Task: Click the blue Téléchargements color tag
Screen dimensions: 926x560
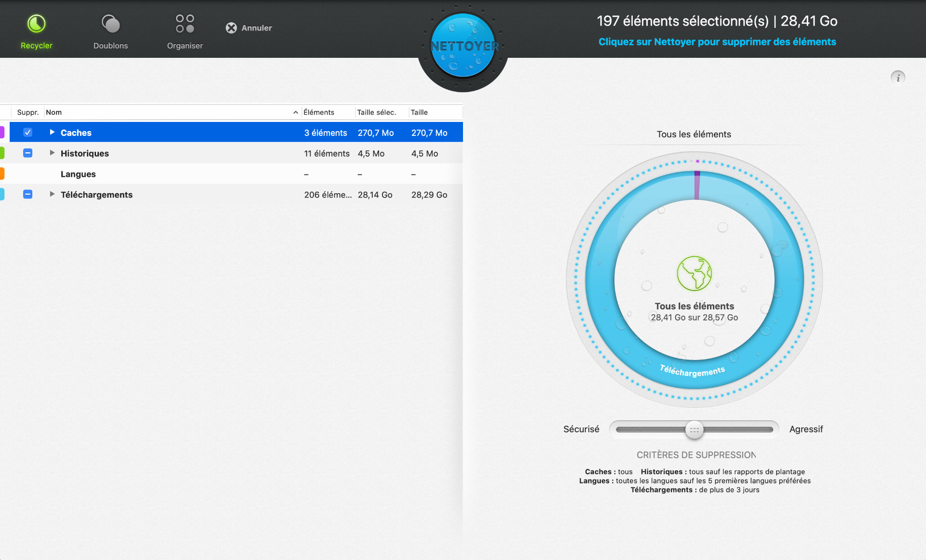Action: click(x=2, y=195)
